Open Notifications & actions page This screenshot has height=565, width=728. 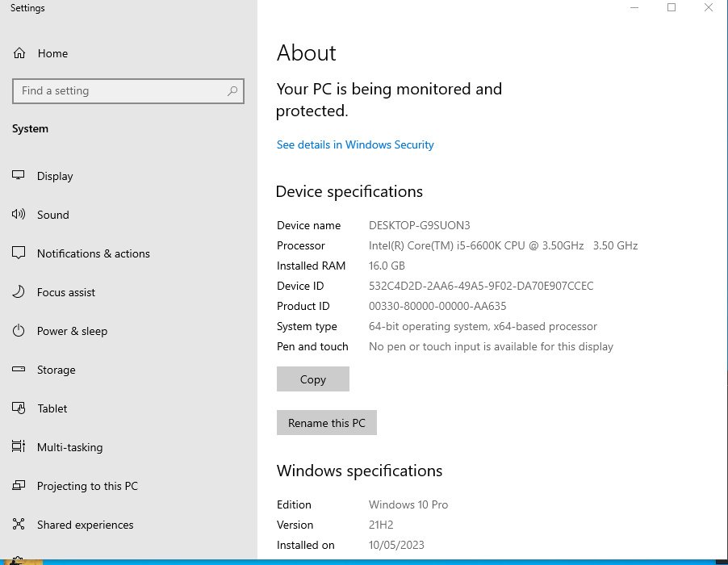click(94, 253)
